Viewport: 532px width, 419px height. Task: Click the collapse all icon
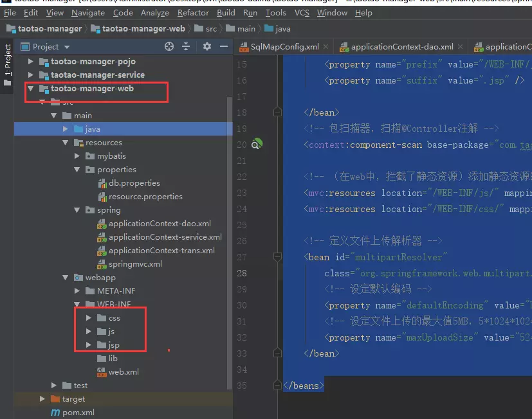pos(186,46)
